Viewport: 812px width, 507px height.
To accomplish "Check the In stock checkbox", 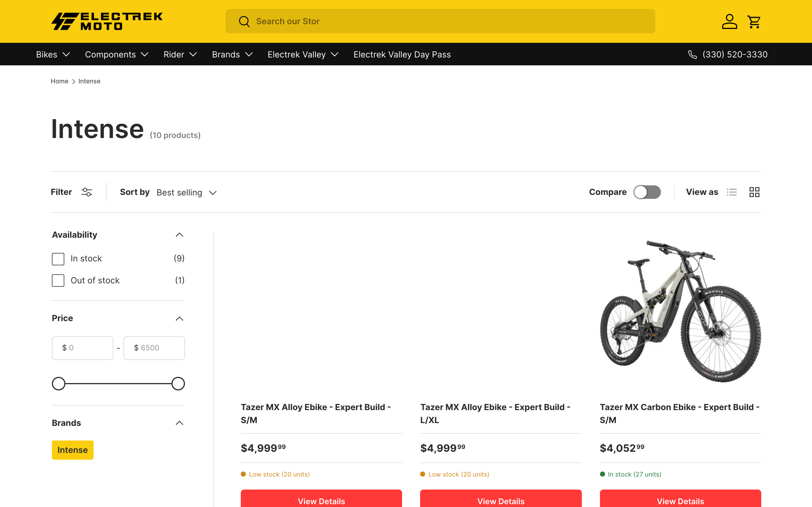I will [58, 259].
